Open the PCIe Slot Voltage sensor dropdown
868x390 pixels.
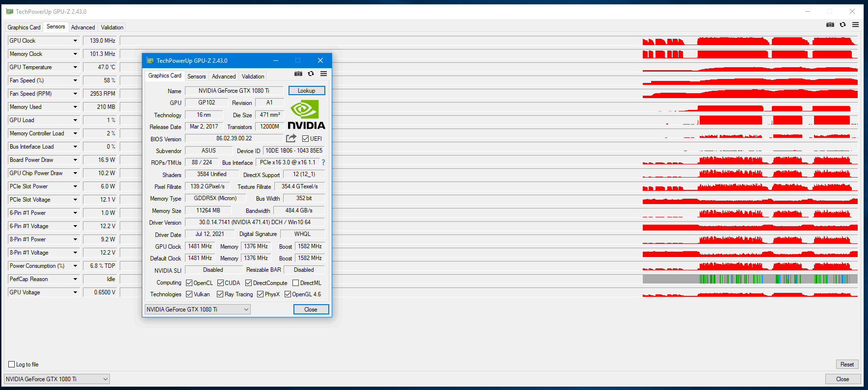75,200
